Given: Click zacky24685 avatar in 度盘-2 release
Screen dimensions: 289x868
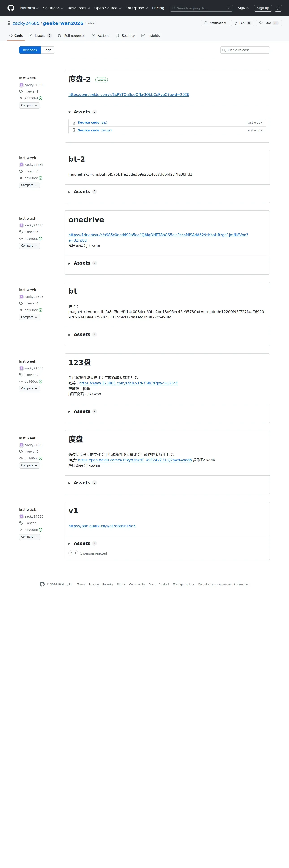Looking at the screenshot, I should [x=21, y=85].
